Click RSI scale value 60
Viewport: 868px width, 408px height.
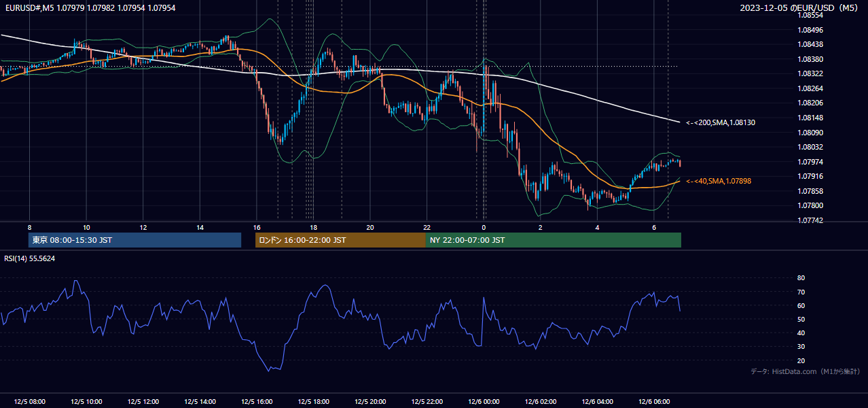pos(801,305)
